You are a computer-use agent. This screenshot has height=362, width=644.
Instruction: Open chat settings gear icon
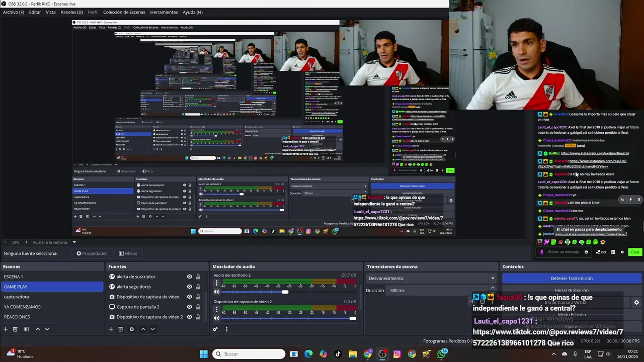point(622,252)
